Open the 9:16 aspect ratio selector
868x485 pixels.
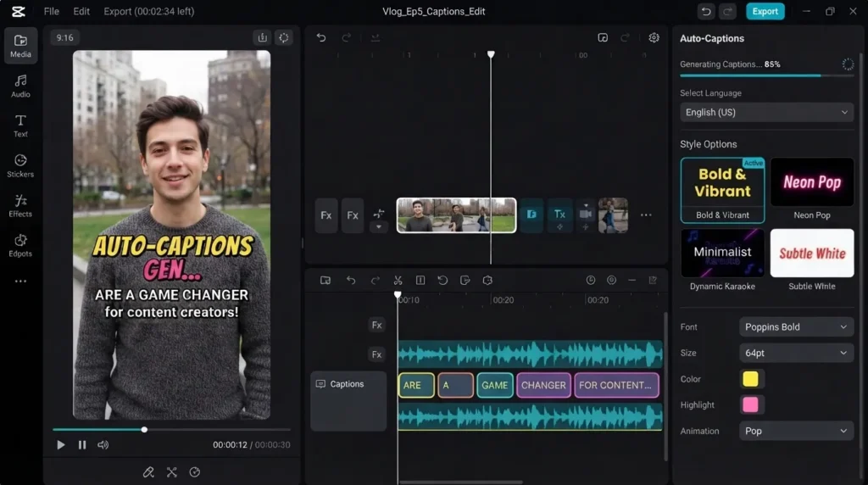pos(64,37)
